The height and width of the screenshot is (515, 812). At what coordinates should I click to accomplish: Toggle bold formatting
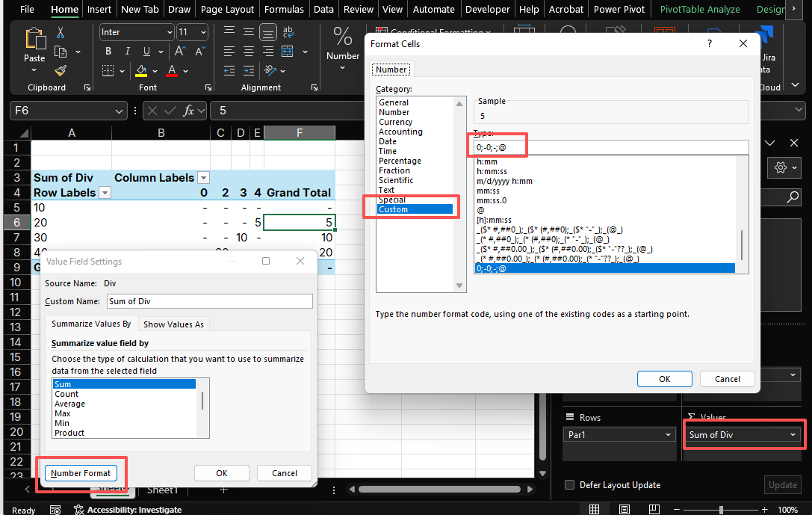[x=108, y=51]
